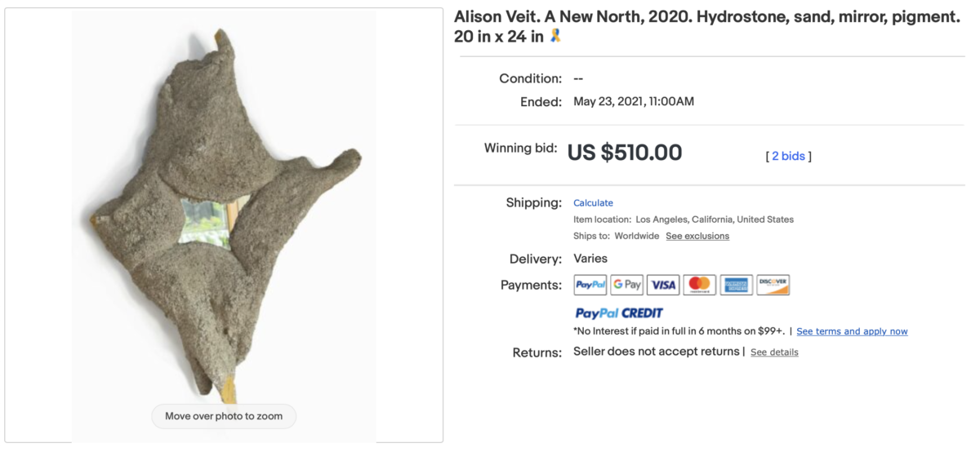Click the Seller does not accept returns text

(657, 352)
